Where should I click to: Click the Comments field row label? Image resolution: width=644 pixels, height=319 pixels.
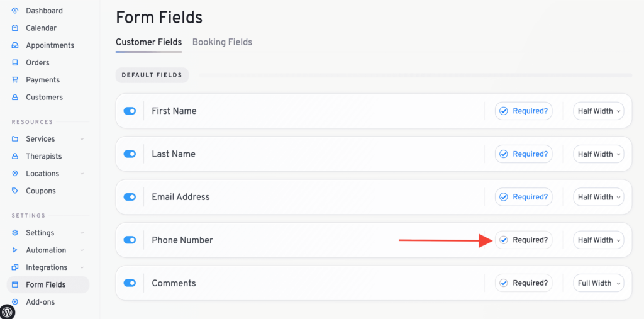(x=174, y=283)
